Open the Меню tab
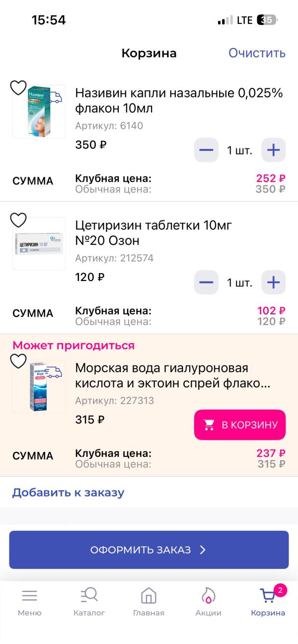This screenshot has width=298, height=644. (30, 601)
